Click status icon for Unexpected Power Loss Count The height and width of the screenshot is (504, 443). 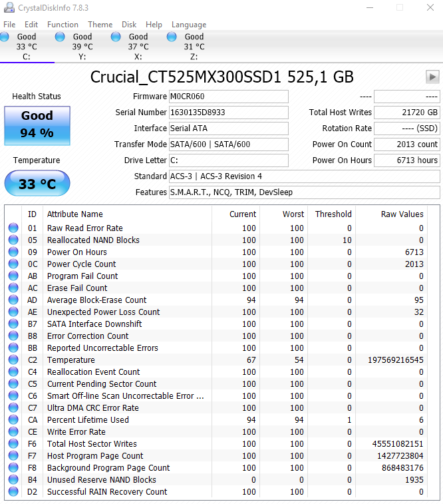tap(13, 312)
